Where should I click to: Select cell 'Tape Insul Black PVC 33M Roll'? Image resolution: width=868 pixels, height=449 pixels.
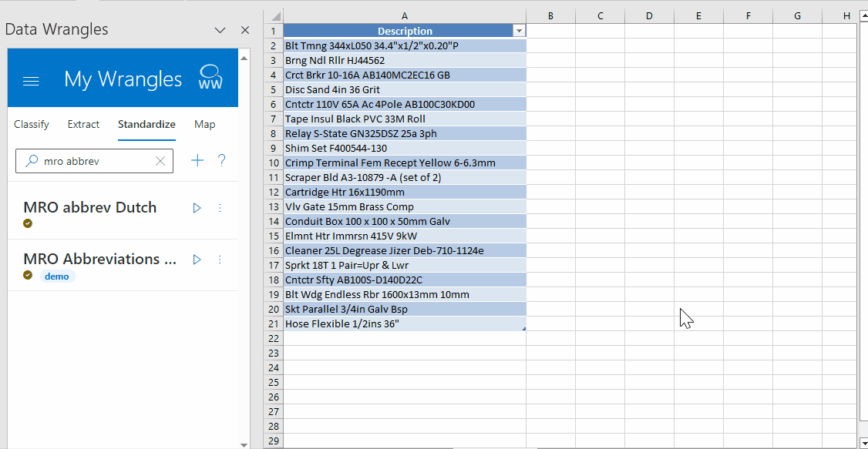[x=405, y=119]
